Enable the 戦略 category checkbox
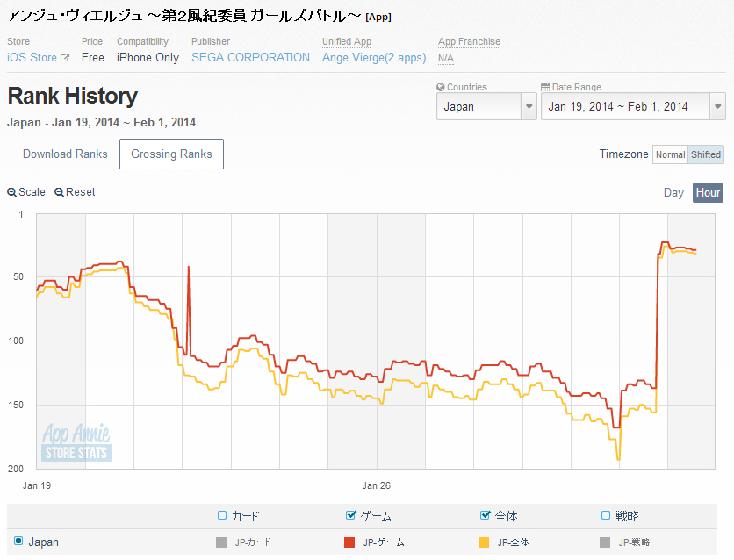Screen dimensions: 734x560 tap(607, 515)
